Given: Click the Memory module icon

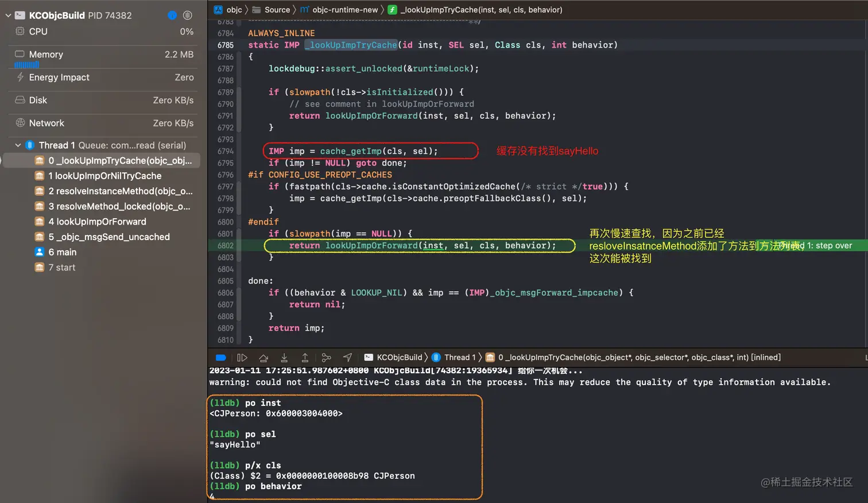Looking at the screenshot, I should [20, 54].
